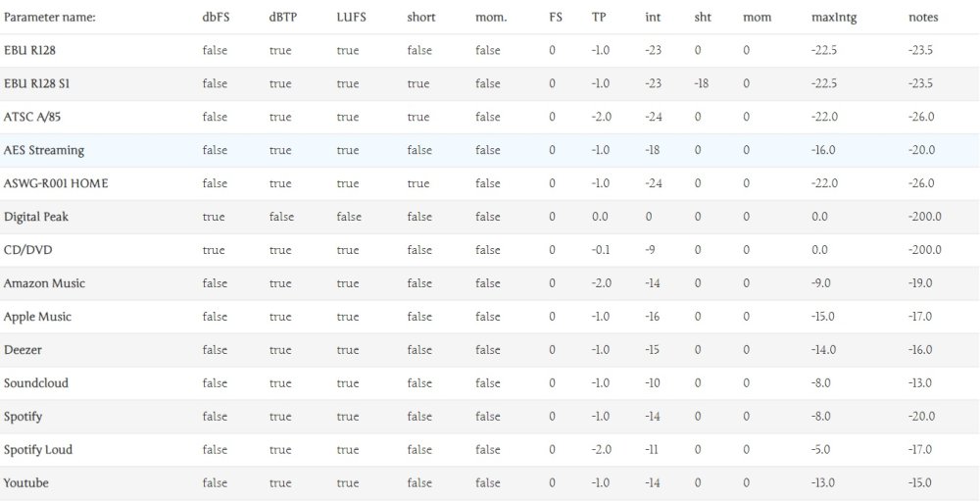This screenshot has height=502, width=980.
Task: Click the "Parameter name:" column header
Action: coord(50,19)
